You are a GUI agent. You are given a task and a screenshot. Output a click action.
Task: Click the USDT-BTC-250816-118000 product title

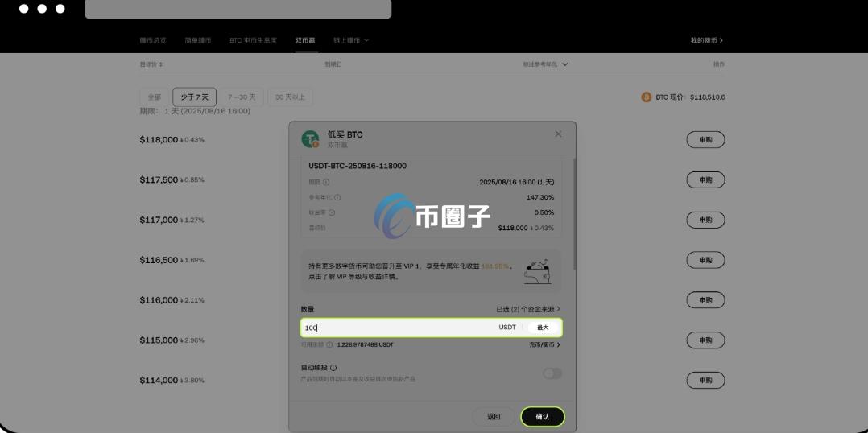[x=358, y=166]
